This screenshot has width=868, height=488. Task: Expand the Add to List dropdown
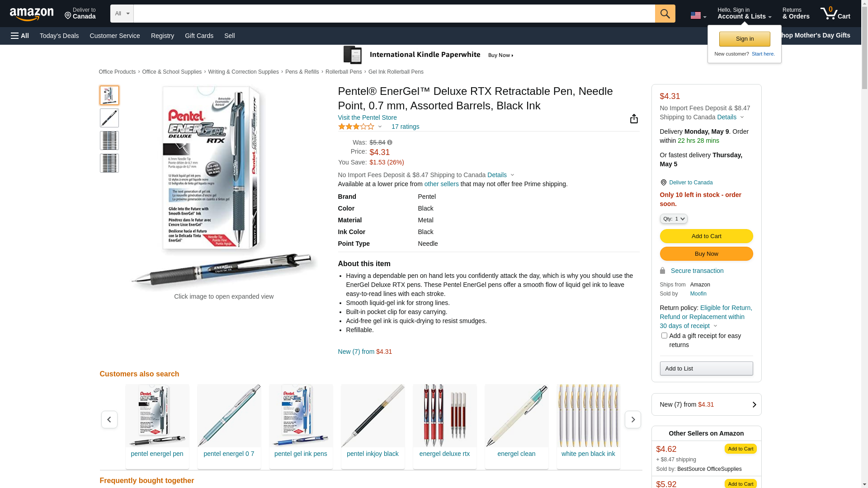coord(706,369)
